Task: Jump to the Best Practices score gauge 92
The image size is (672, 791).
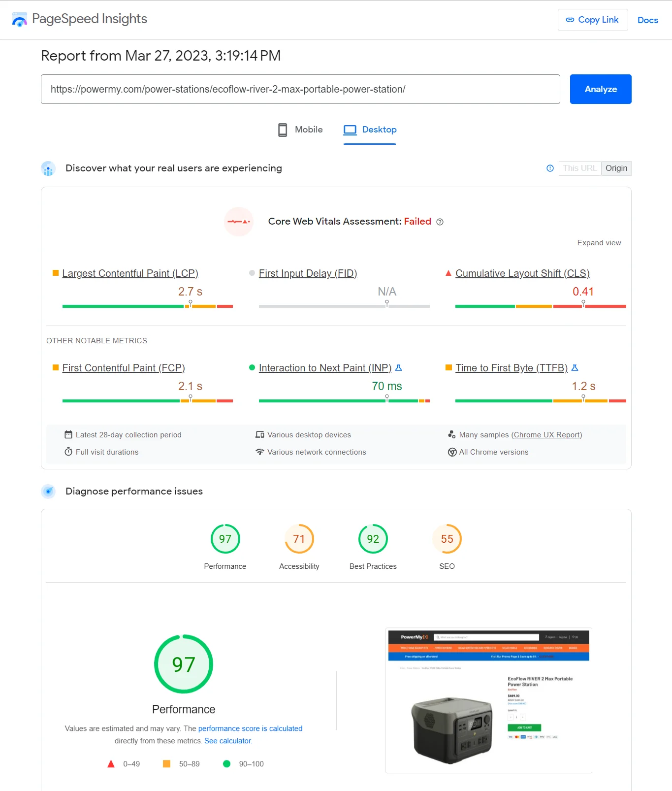Action: [x=373, y=539]
